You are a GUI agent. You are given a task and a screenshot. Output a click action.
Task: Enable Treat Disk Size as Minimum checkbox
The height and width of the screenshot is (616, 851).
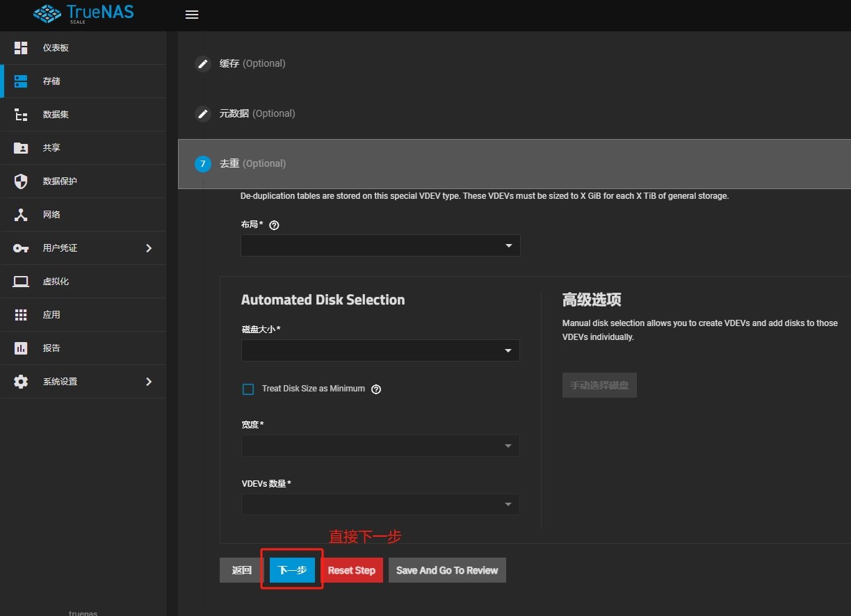248,389
